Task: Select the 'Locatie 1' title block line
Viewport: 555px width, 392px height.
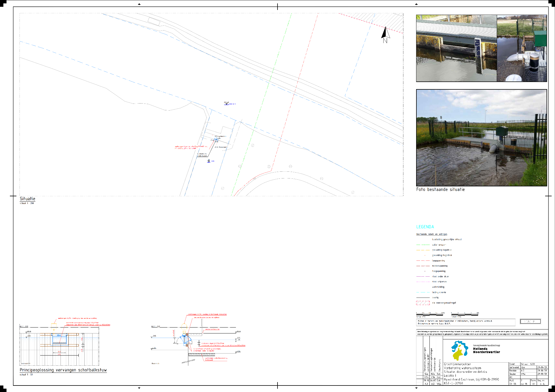Action: (450, 376)
